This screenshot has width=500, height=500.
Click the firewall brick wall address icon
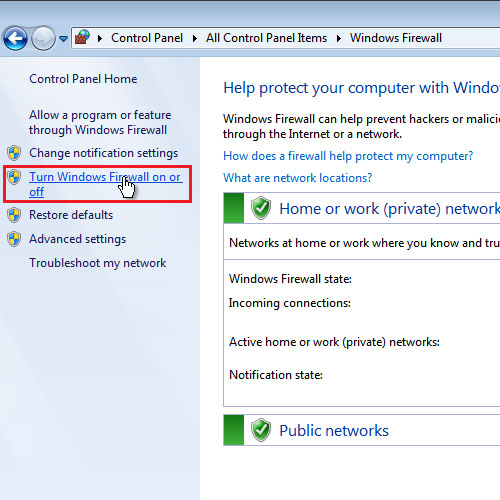pos(82,37)
